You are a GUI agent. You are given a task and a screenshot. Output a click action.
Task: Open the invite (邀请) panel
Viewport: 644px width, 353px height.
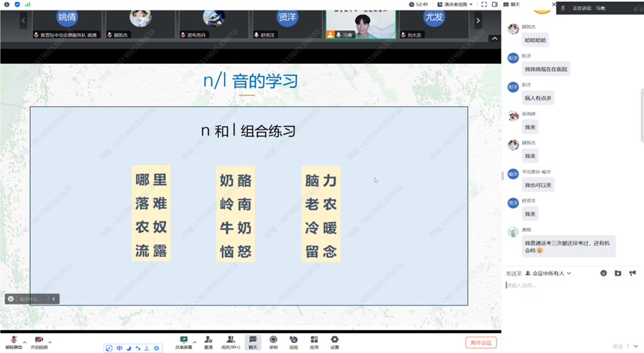[x=208, y=342]
